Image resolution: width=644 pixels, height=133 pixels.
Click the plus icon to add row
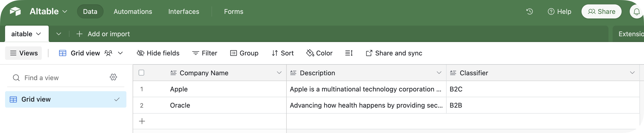click(142, 121)
